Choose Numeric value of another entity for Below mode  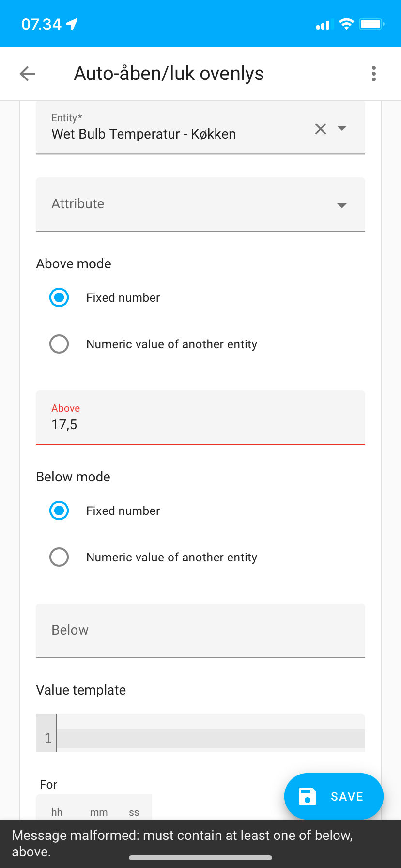59,557
